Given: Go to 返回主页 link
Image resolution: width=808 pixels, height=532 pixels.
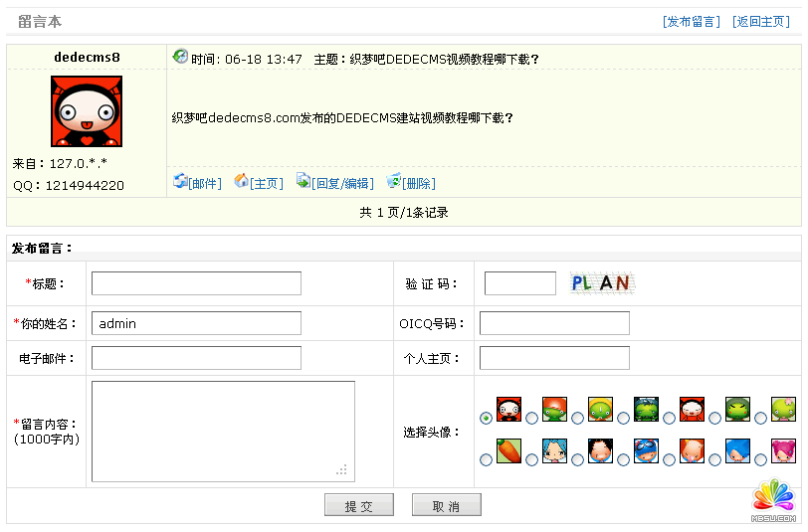Looking at the screenshot, I should pyautogui.click(x=761, y=22).
